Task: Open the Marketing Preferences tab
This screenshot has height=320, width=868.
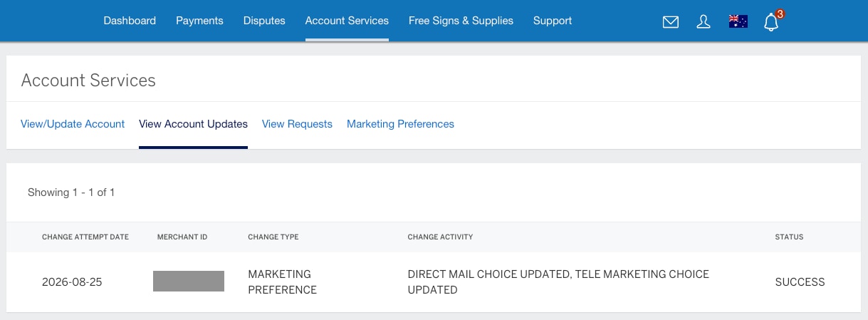Action: [400, 124]
